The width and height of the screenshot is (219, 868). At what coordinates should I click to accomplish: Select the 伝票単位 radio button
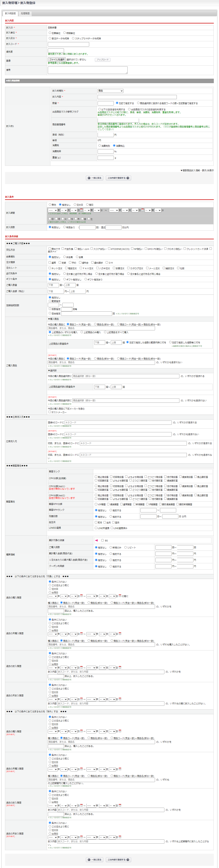point(50,33)
